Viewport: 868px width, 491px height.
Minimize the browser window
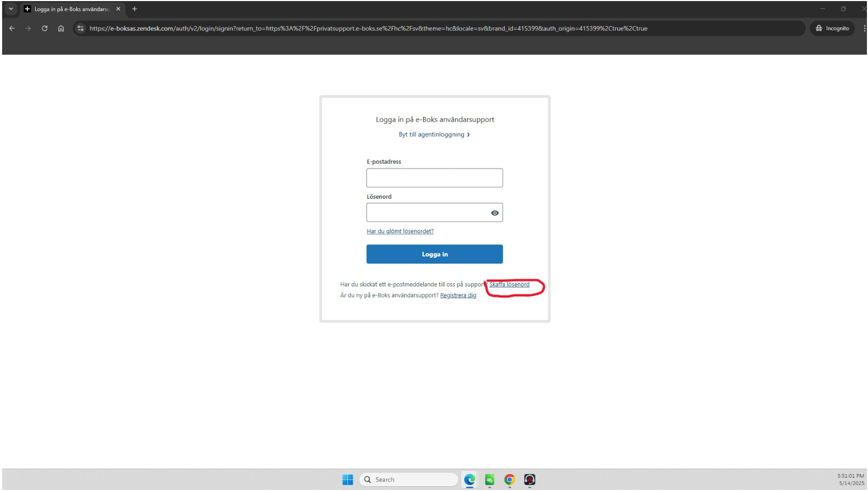pos(822,9)
